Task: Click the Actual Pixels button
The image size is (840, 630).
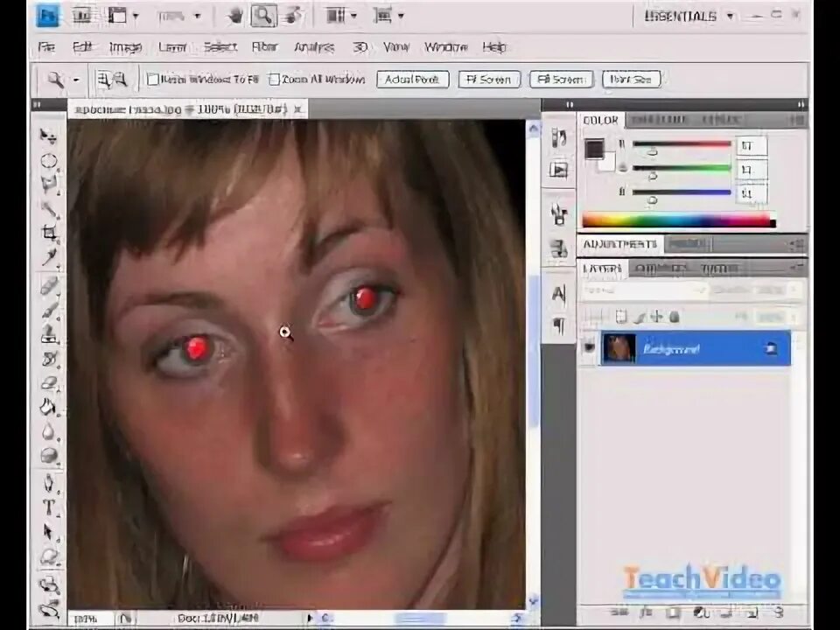Action: coord(412,80)
